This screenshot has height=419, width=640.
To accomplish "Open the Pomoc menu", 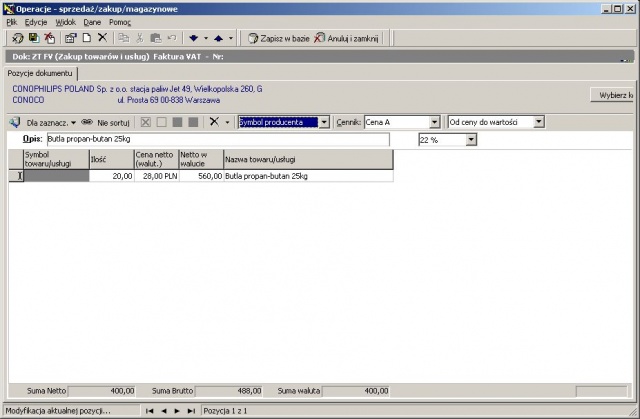I will [120, 22].
